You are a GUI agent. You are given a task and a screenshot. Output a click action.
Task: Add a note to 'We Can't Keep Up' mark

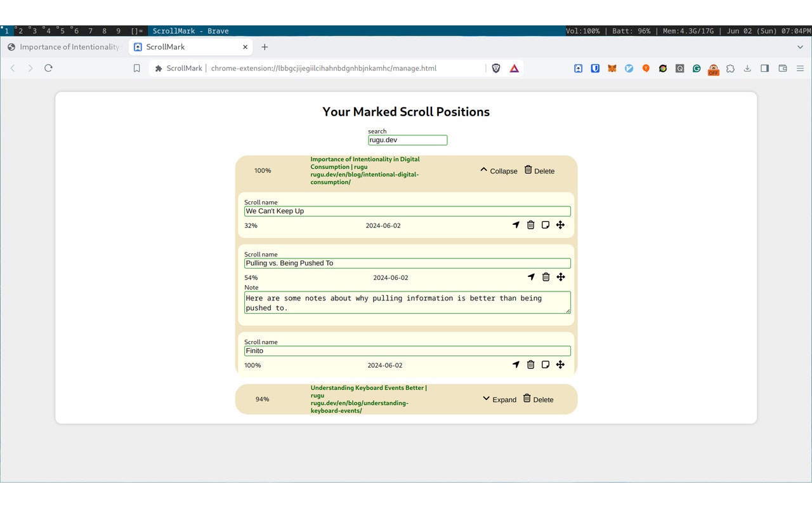pos(546,225)
